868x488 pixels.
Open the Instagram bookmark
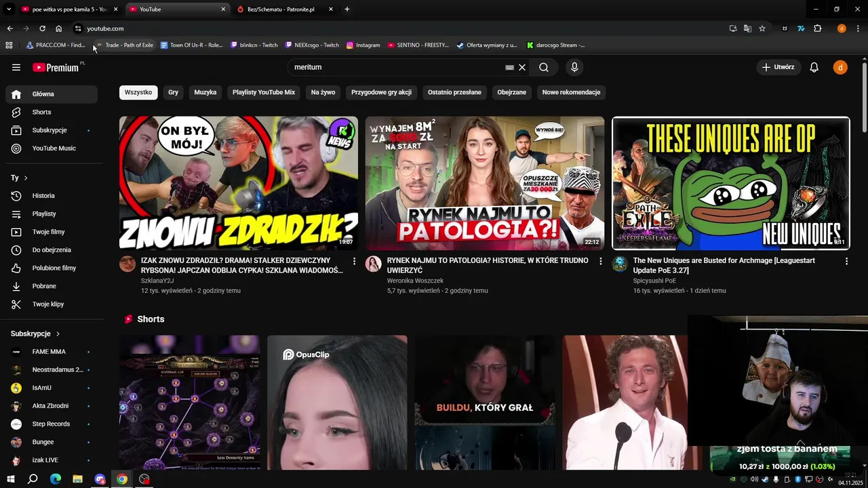pyautogui.click(x=363, y=45)
